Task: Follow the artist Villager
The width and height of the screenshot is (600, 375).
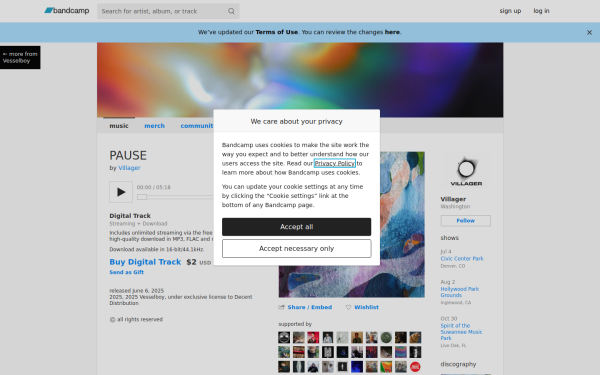Action: tap(466, 221)
